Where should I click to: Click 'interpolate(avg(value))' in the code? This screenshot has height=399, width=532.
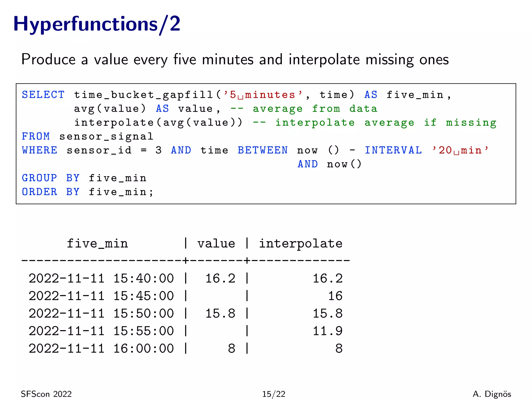[158, 123]
